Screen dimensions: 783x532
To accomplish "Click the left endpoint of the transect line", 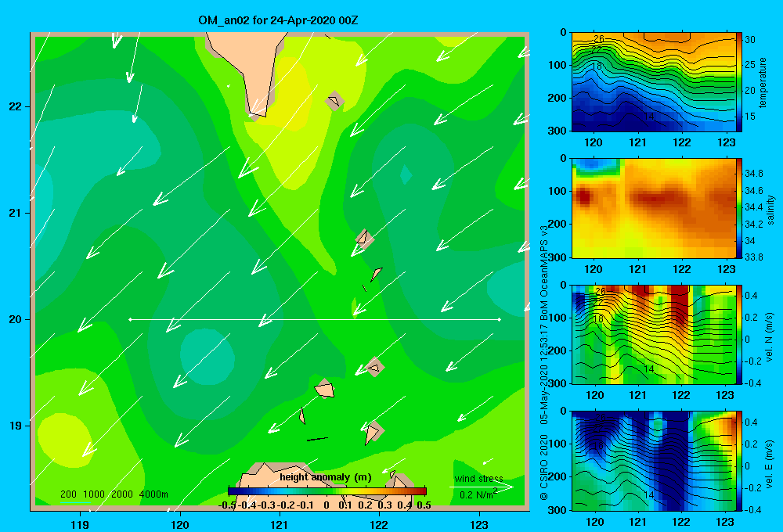I will coord(130,319).
